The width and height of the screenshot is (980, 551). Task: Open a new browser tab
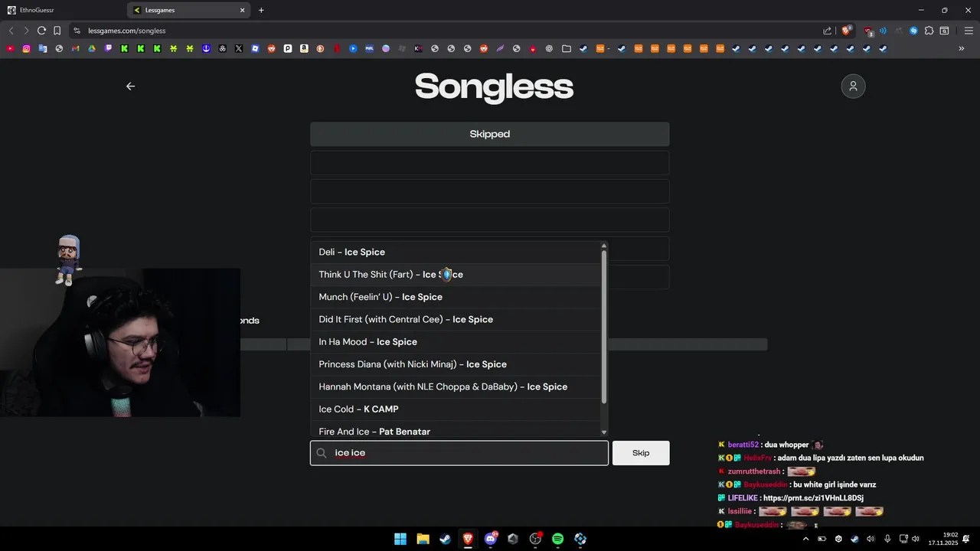[x=261, y=10]
